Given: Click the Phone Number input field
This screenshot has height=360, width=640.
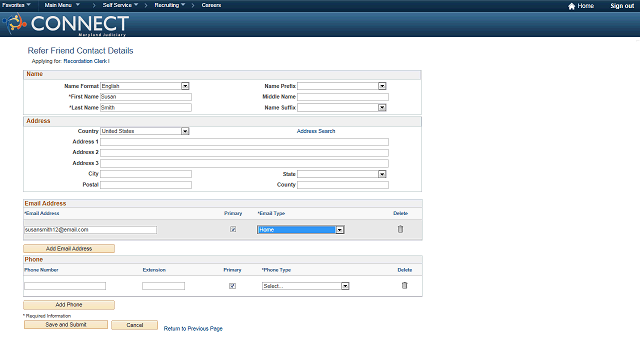Looking at the screenshot, I should tap(65, 286).
